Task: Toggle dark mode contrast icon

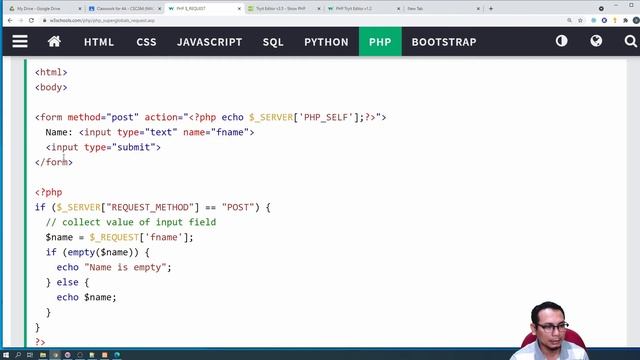Action: [x=562, y=41]
